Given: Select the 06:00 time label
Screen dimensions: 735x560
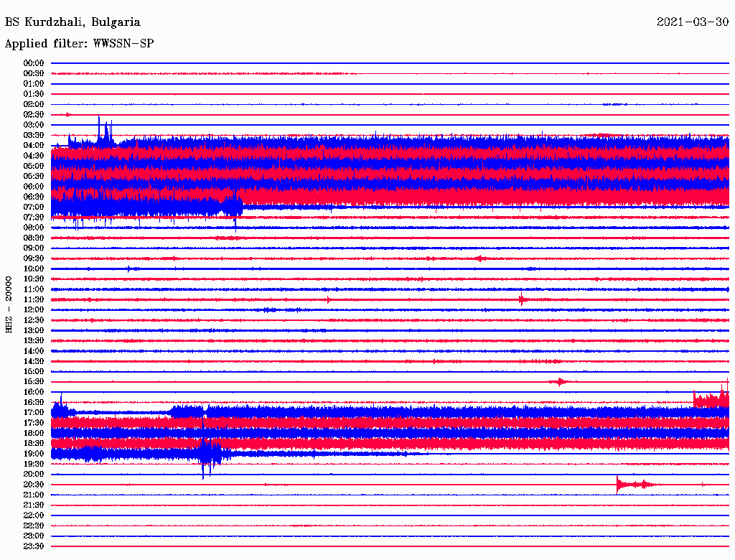Looking at the screenshot, I should click(34, 187).
